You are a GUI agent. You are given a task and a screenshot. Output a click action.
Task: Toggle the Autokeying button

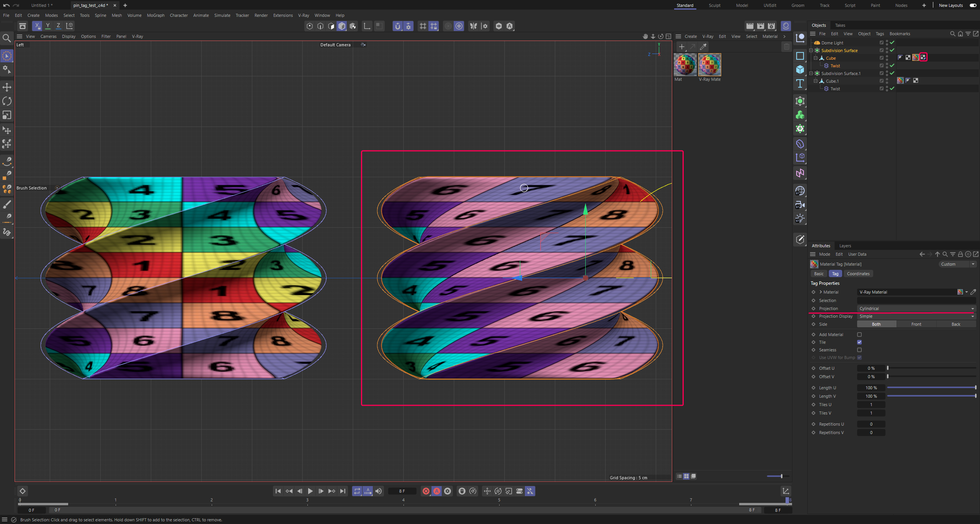click(437, 491)
